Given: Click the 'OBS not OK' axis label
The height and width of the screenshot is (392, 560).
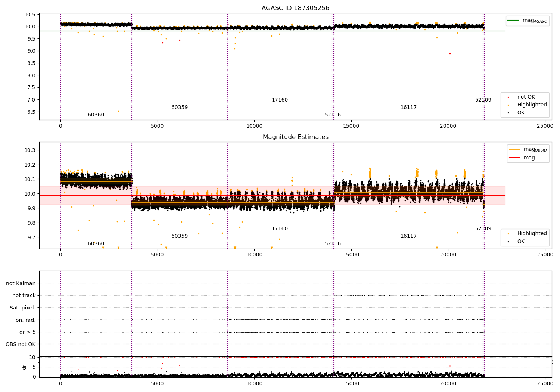Looking at the screenshot, I should tap(21, 344).
